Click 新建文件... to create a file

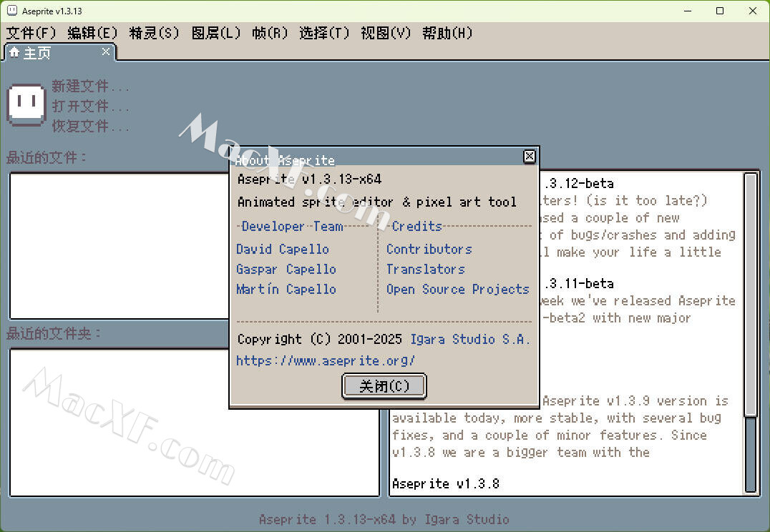(90, 87)
